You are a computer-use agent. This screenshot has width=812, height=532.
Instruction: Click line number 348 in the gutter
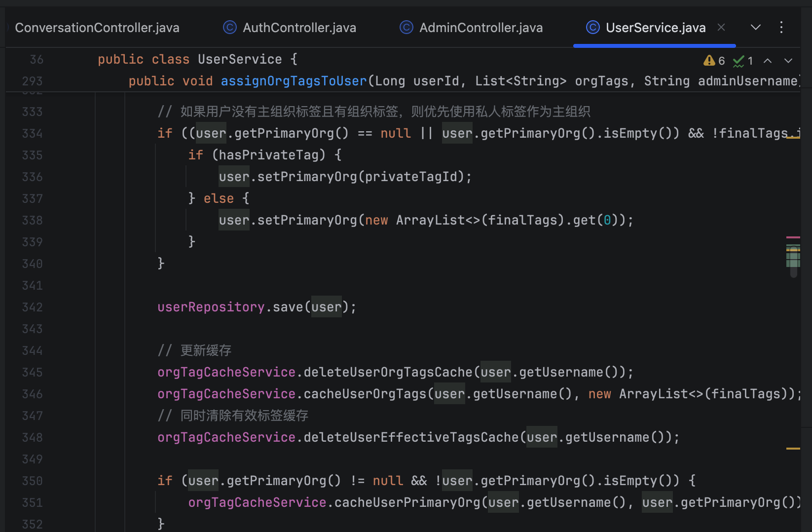point(33,437)
